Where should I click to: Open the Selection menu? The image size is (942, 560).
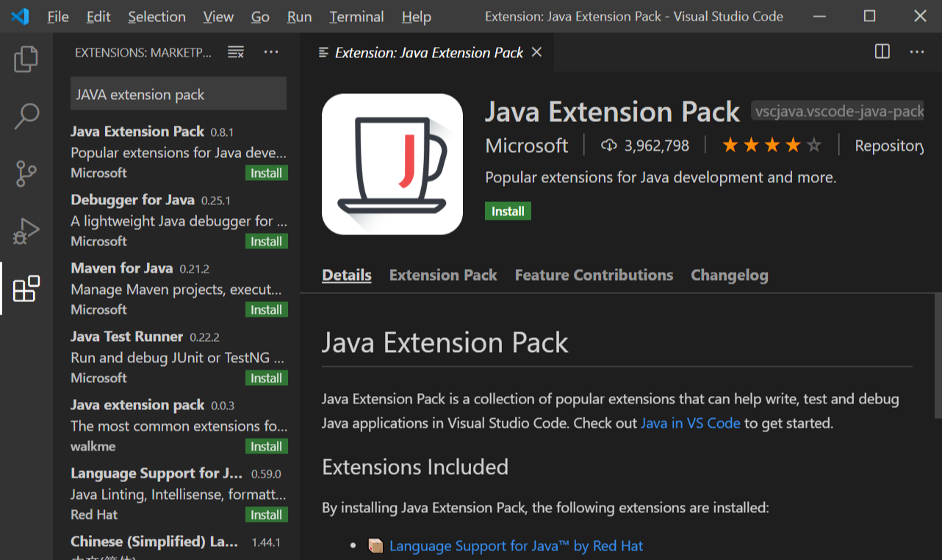point(157,16)
